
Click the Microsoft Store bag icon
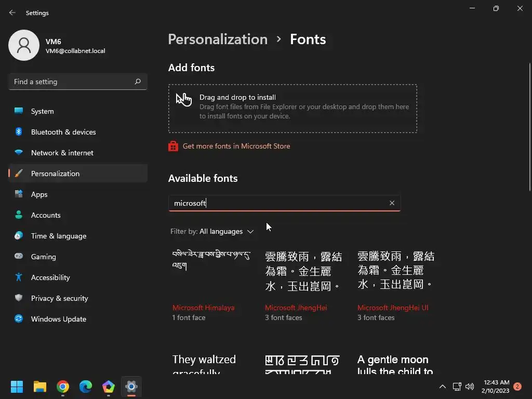tap(173, 146)
